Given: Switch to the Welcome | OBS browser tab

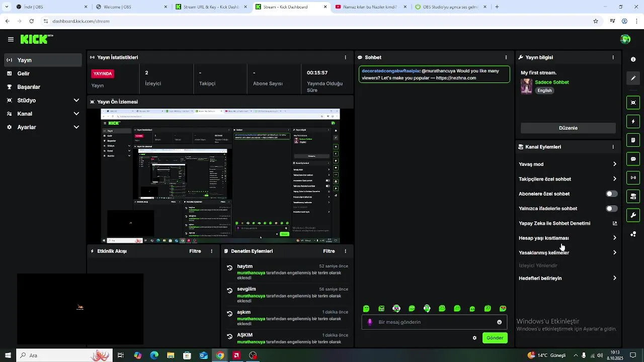Looking at the screenshot, I should (132, 7).
